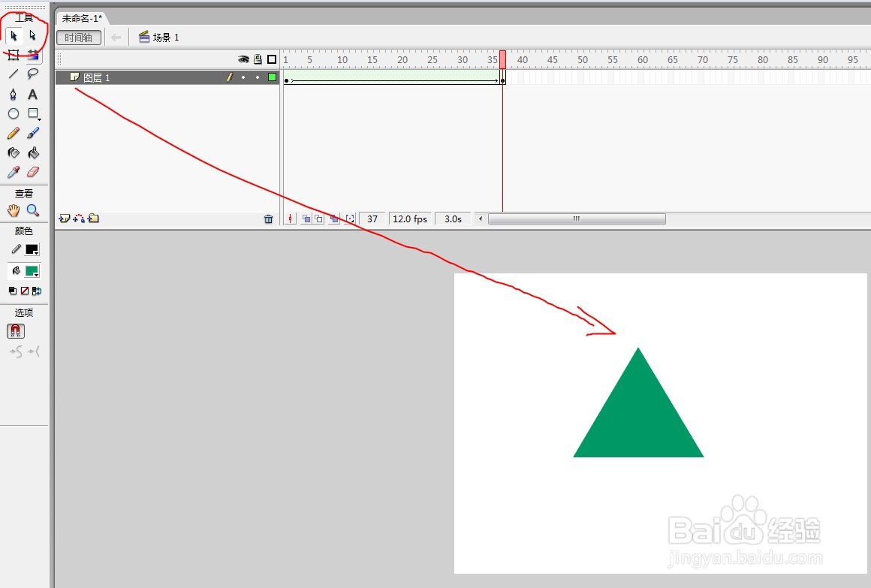The image size is (871, 588).
Task: Click the timeline scroll left arrow
Action: (481, 219)
